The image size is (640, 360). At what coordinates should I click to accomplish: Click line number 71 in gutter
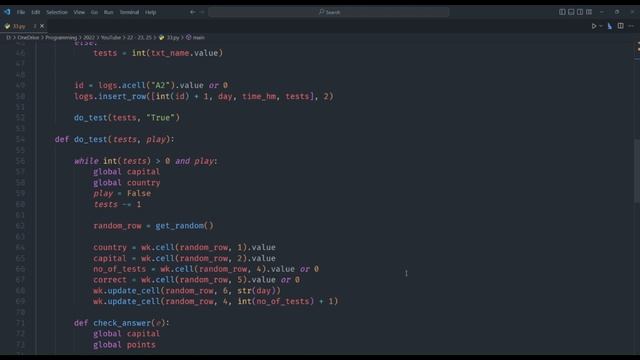[20, 323]
